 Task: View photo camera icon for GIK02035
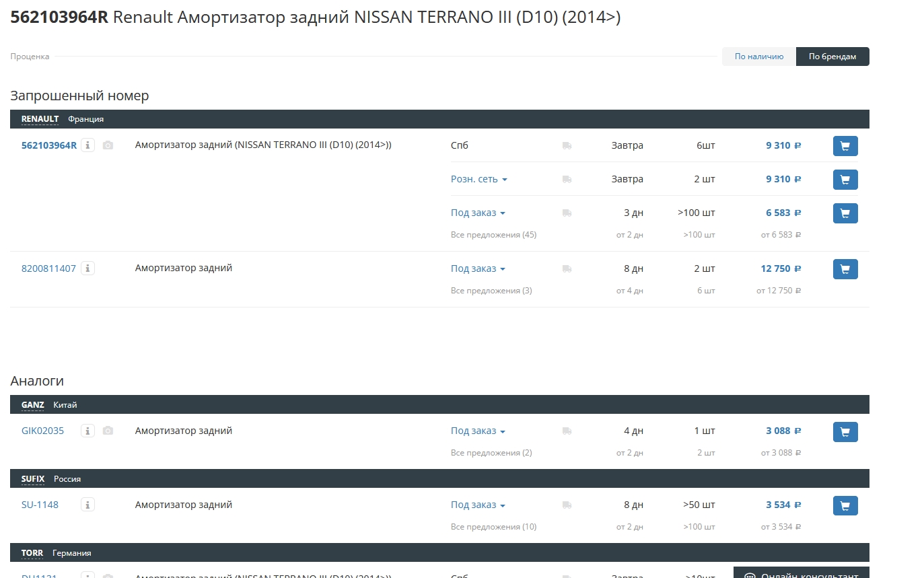108,431
